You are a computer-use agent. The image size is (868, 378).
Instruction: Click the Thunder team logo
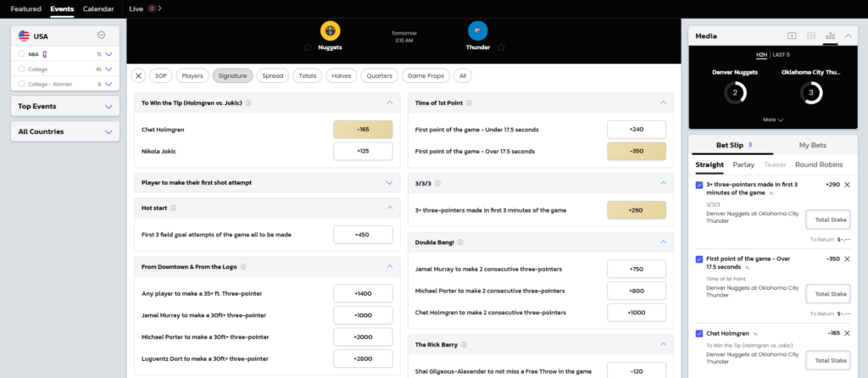coord(478,31)
